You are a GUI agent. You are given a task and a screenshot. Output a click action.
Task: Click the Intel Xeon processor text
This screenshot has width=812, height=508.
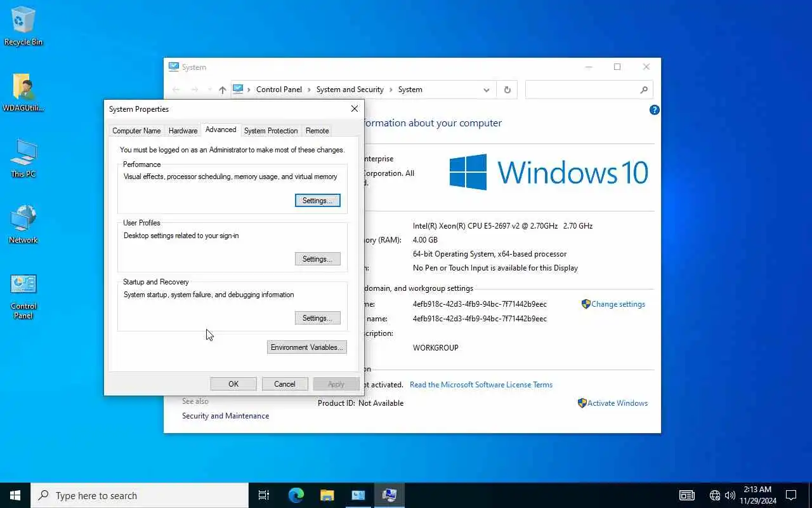pos(502,226)
